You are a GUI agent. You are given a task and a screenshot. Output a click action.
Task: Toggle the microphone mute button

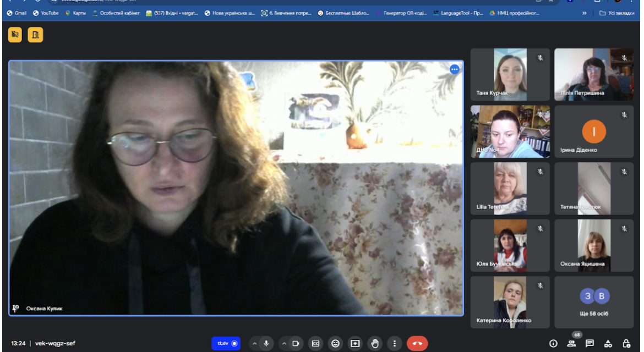[x=266, y=343]
